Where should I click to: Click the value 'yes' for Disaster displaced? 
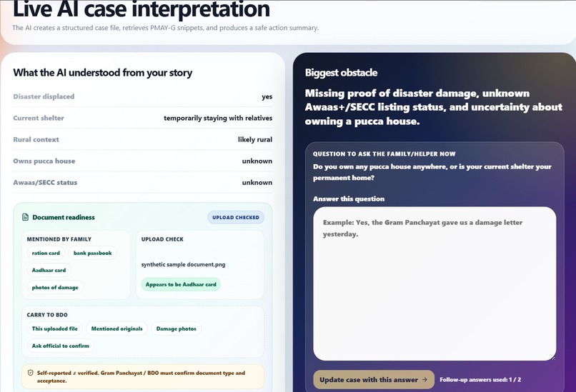pyautogui.click(x=267, y=97)
